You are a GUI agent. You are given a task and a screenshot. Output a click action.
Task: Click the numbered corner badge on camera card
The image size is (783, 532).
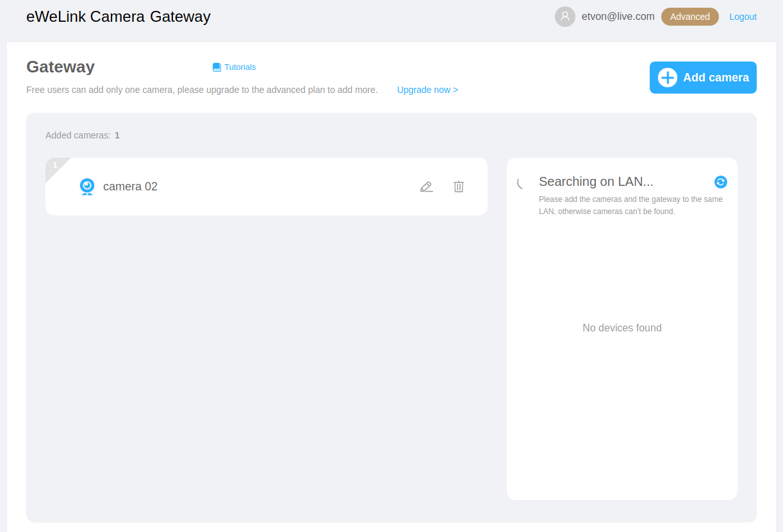click(56, 165)
